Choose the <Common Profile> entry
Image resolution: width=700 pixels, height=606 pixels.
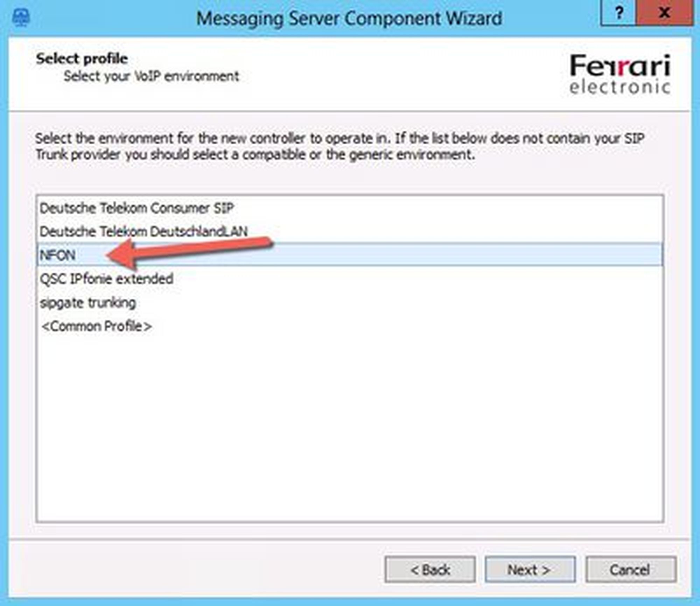point(97,326)
